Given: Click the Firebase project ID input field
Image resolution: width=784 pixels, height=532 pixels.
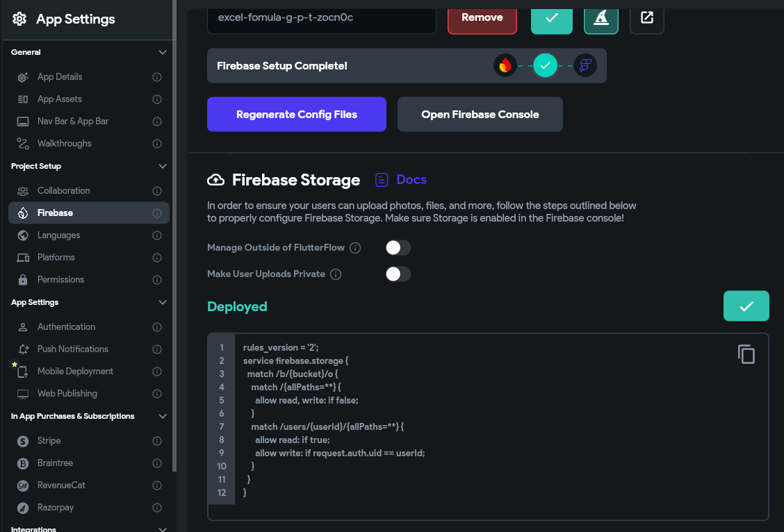Looking at the screenshot, I should tap(322, 18).
